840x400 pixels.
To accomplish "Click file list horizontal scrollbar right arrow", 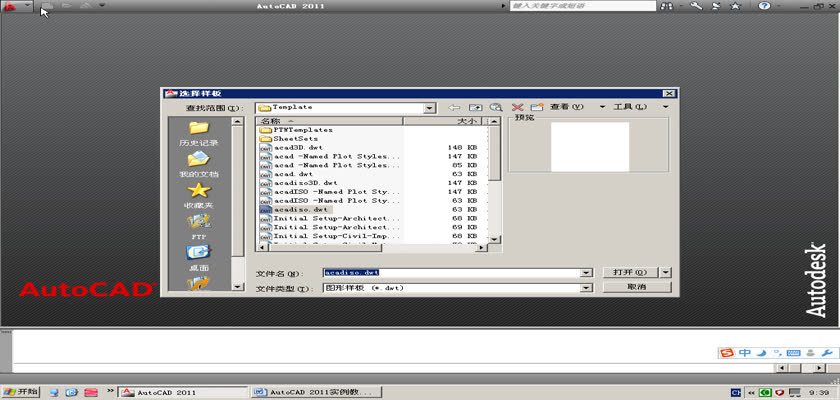I will (x=482, y=248).
